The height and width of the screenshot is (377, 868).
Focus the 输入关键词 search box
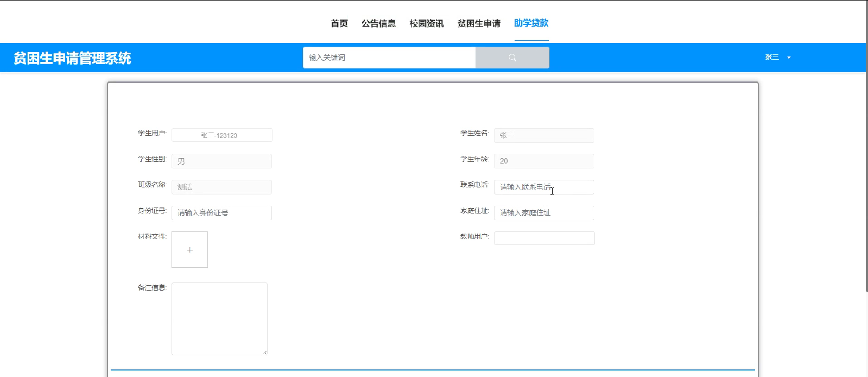tap(389, 58)
